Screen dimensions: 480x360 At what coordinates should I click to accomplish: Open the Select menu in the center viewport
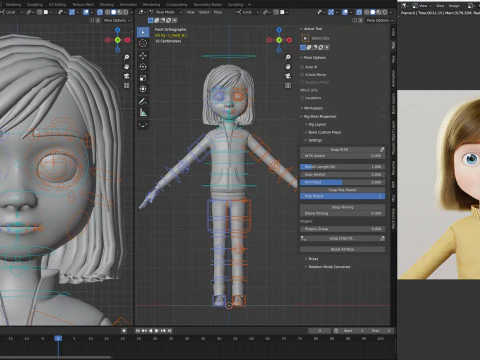pos(204,12)
